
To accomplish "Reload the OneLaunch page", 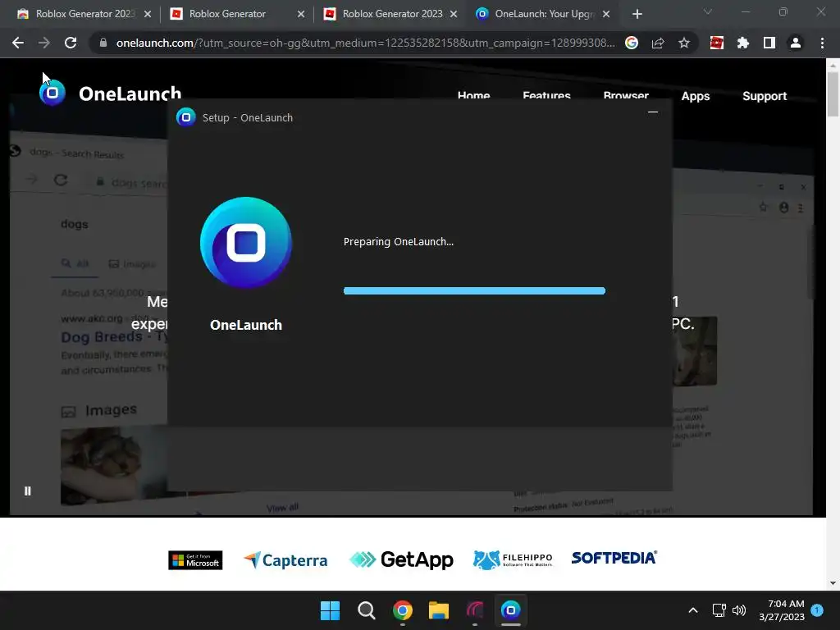I will coord(71,43).
